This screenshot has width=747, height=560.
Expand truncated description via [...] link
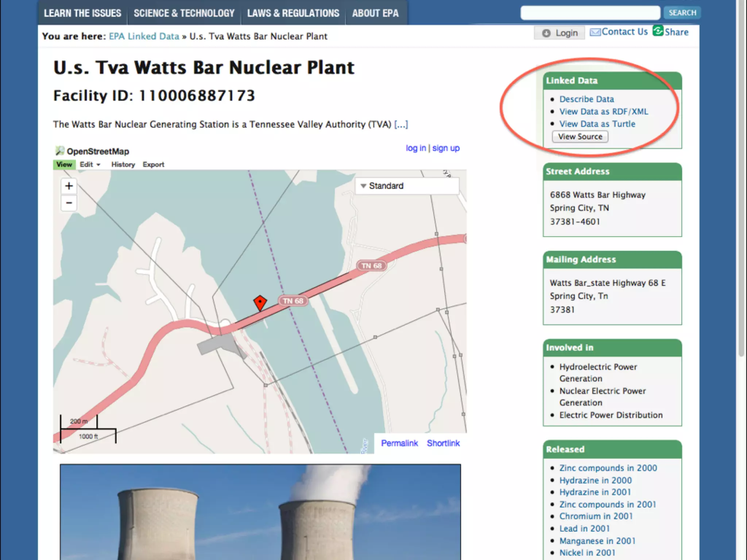coord(401,125)
